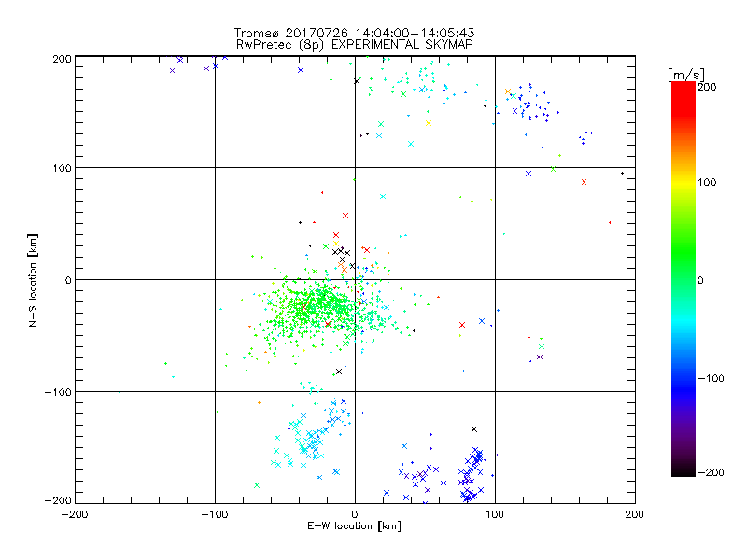Image resolution: width=747 pixels, height=560 pixels.
Task: Click the 100 label on the colorbar
Action: [707, 182]
